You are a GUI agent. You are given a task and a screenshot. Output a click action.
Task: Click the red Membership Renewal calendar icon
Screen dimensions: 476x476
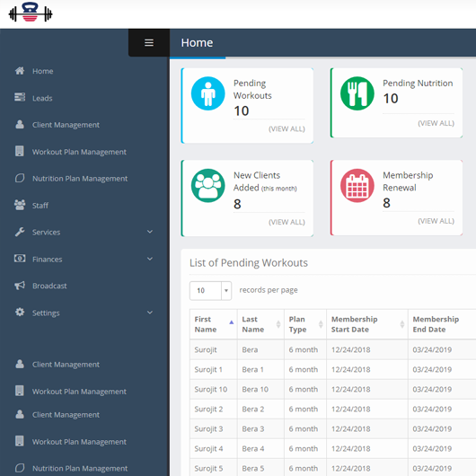357,186
